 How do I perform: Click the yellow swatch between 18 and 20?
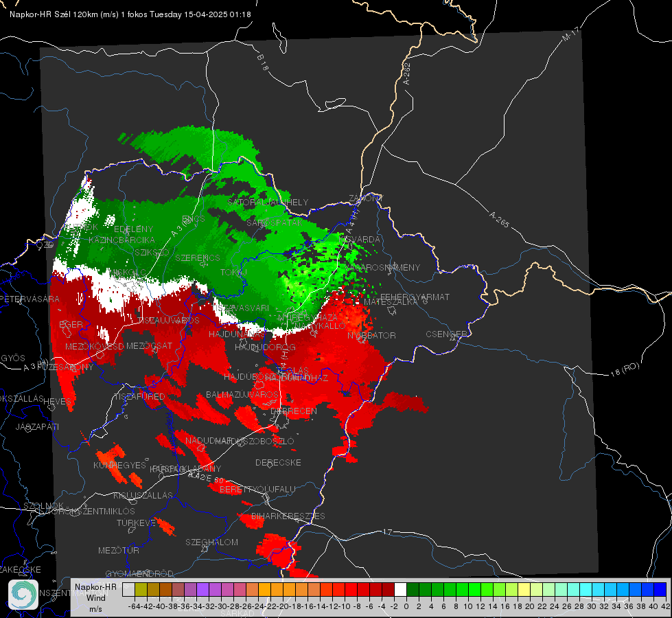point(524,590)
